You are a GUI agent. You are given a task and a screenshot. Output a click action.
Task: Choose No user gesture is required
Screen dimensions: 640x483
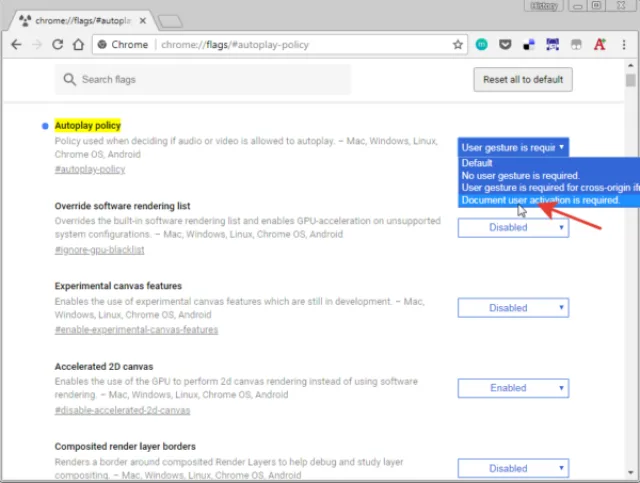coord(549,176)
